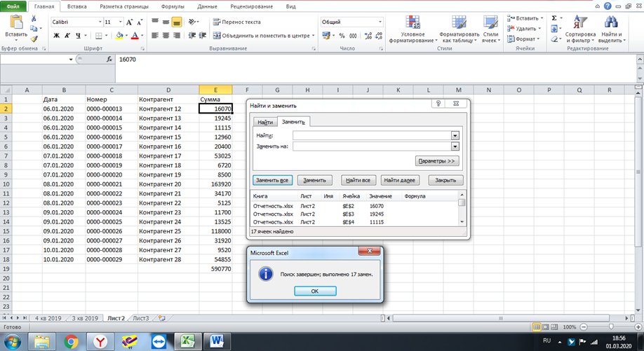Screen dimensions: 644x351
Task: Switch to the Вставка ribbon tab
Action: tap(76, 6)
